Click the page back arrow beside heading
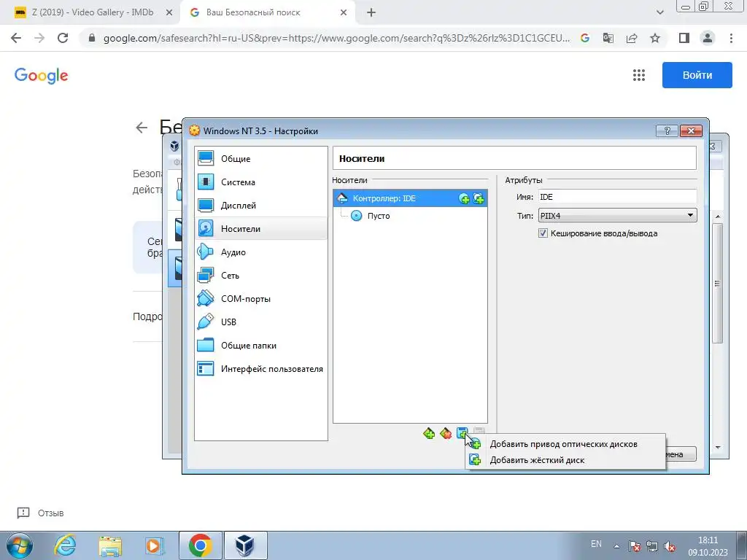 142,128
